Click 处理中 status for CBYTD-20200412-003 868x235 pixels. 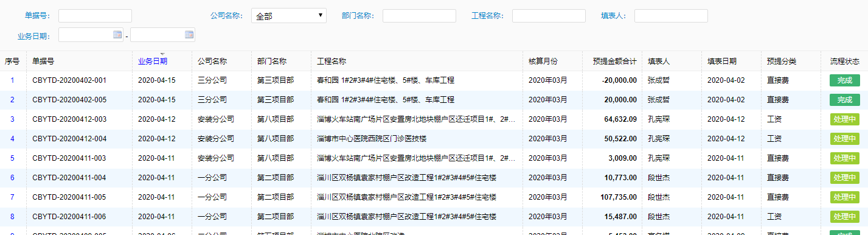point(845,119)
